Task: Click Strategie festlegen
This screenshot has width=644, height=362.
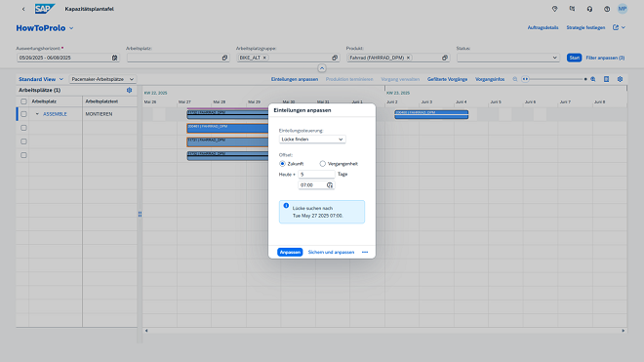Action: [585, 27]
